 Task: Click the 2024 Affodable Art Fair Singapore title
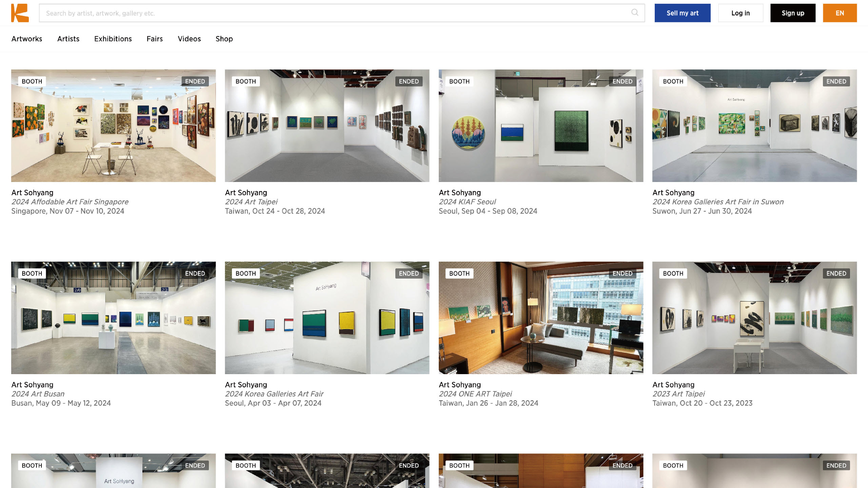click(x=70, y=202)
